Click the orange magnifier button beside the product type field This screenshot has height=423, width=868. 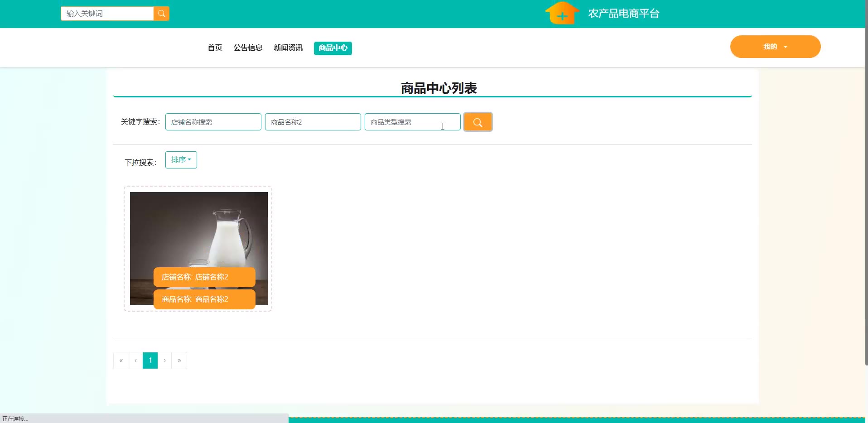478,122
